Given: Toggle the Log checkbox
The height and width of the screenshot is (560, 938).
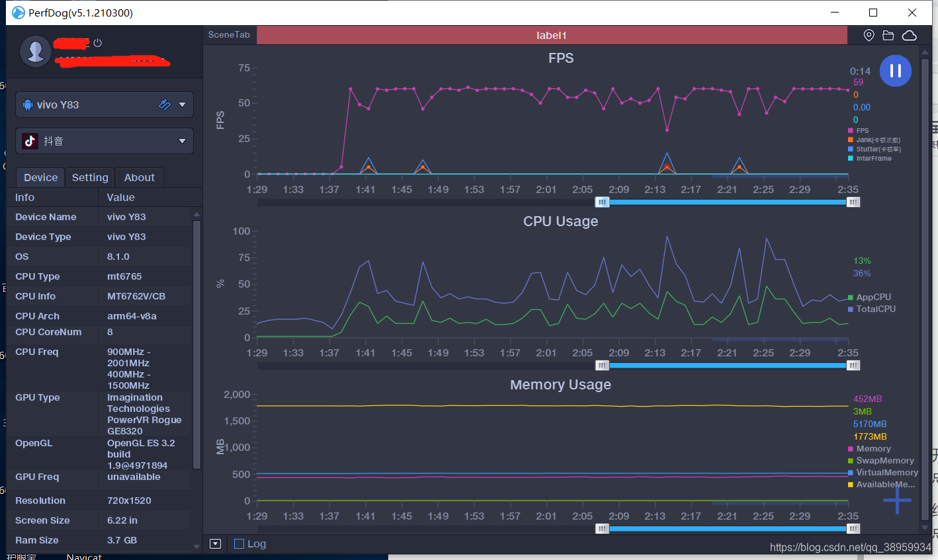Looking at the screenshot, I should (239, 543).
